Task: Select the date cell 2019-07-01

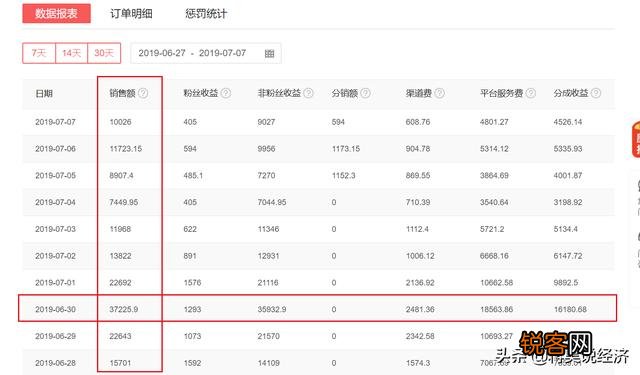Action: click(x=56, y=282)
